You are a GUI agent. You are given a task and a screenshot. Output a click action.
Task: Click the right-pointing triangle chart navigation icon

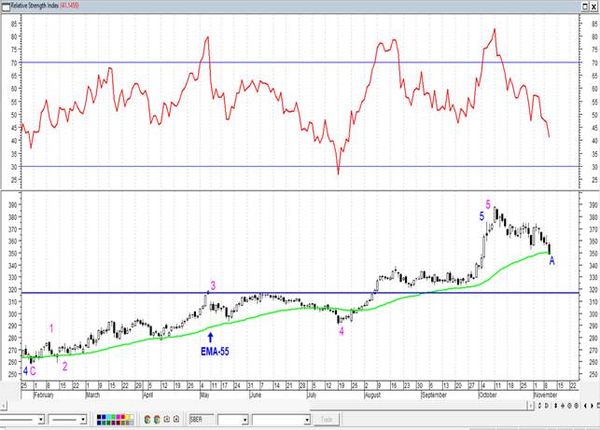(592, 406)
